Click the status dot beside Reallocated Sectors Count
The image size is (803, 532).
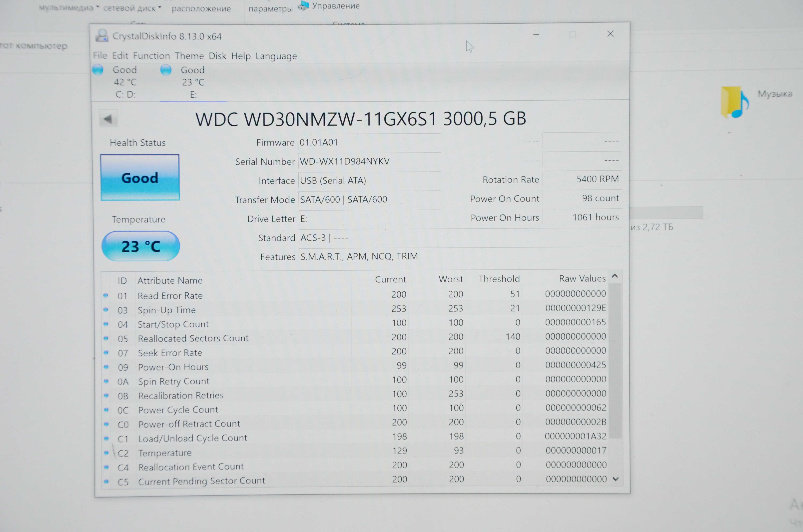pyautogui.click(x=106, y=338)
